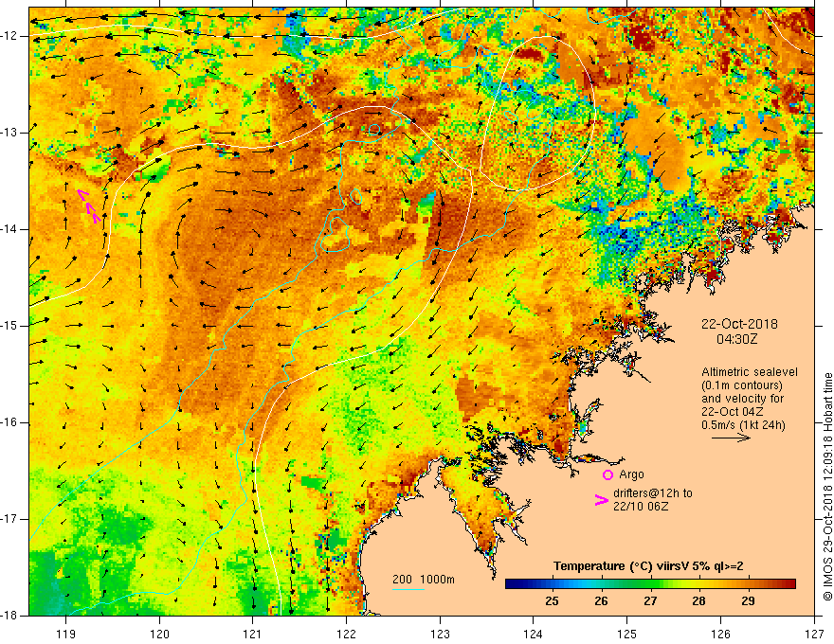Click the '200 1000m' depth label
834x644 pixels.
424,580
